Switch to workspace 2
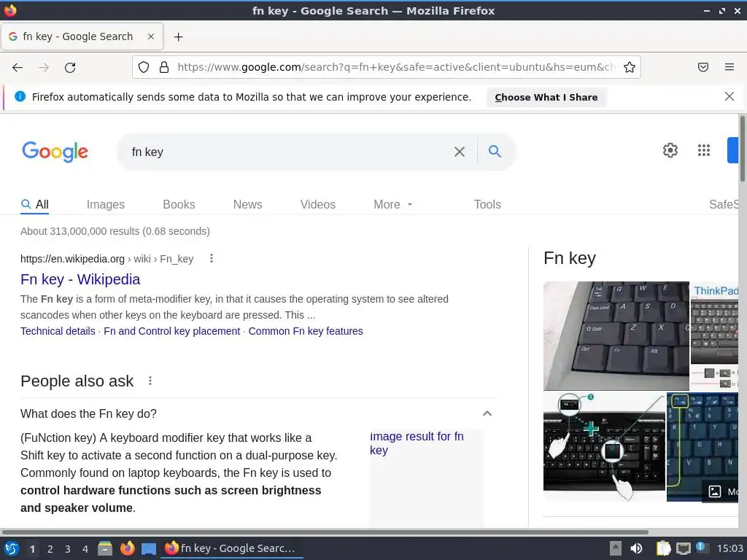The image size is (747, 560). tap(50, 549)
